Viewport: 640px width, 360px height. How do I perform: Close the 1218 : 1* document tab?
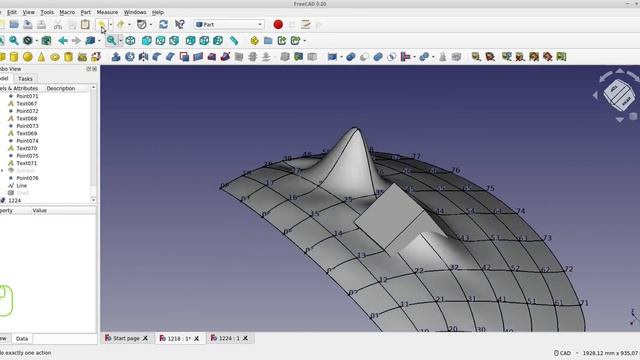pos(197,338)
